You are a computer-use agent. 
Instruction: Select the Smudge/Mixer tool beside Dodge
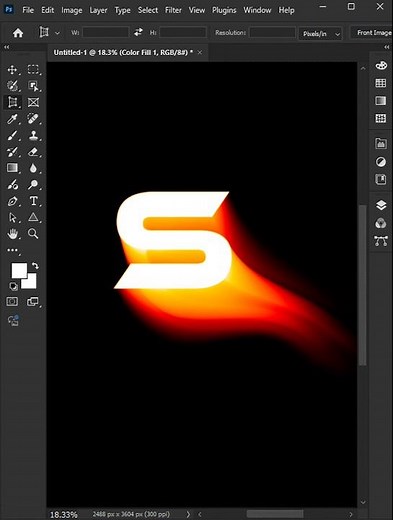(x=12, y=184)
